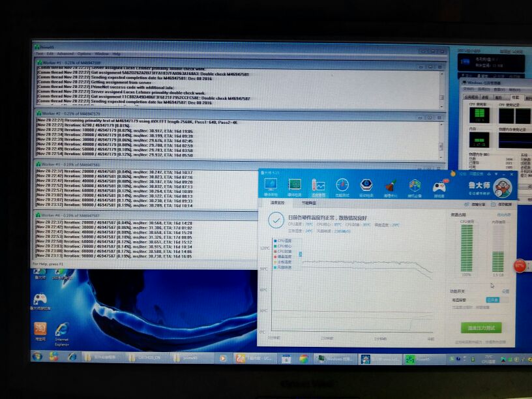Image resolution: width=532 pixels, height=399 pixels.
Task: Open Prime95 Advanced menu
Action: 65,53
